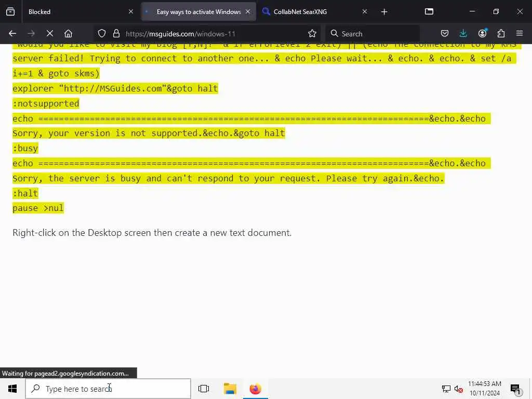Image resolution: width=532 pixels, height=399 pixels.
Task: Click the Firefox taskbar icon
Action: point(256,389)
